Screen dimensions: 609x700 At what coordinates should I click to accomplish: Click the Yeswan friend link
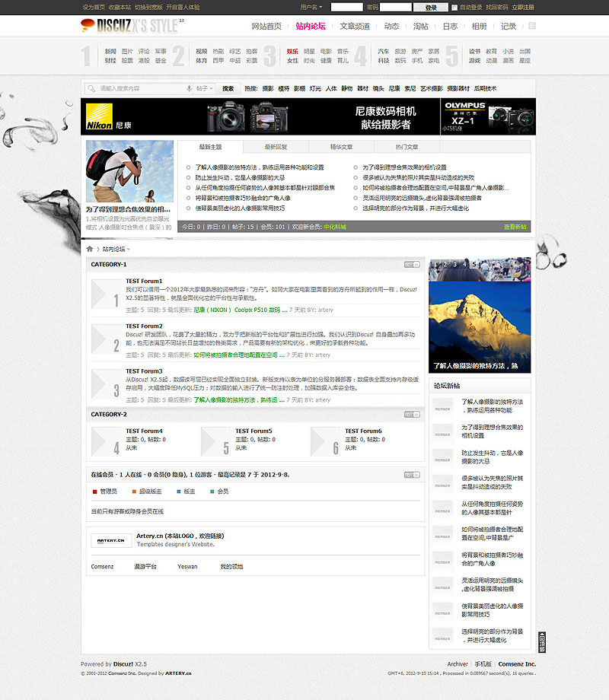pos(187,567)
